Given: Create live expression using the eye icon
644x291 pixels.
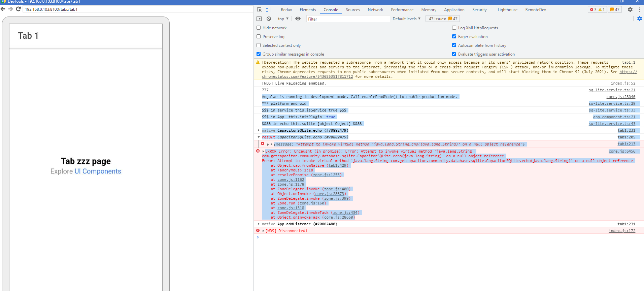Looking at the screenshot, I should tap(298, 19).
